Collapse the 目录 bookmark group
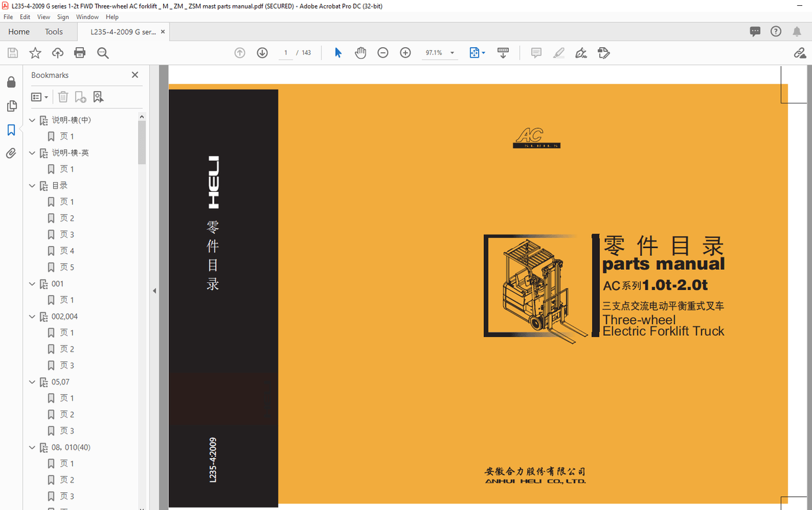 tap(32, 186)
